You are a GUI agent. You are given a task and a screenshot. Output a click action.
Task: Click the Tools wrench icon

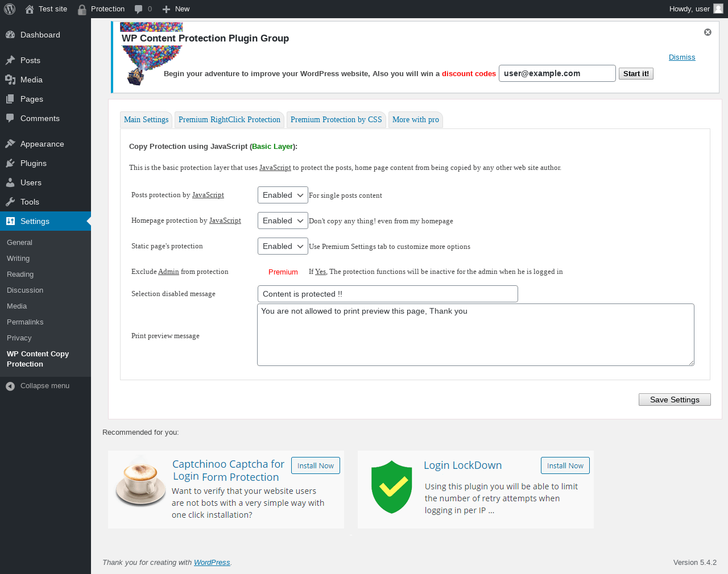tap(10, 202)
